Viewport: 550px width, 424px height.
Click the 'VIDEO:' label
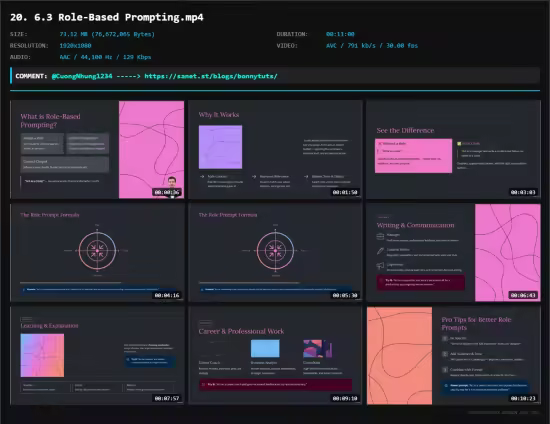coord(287,46)
